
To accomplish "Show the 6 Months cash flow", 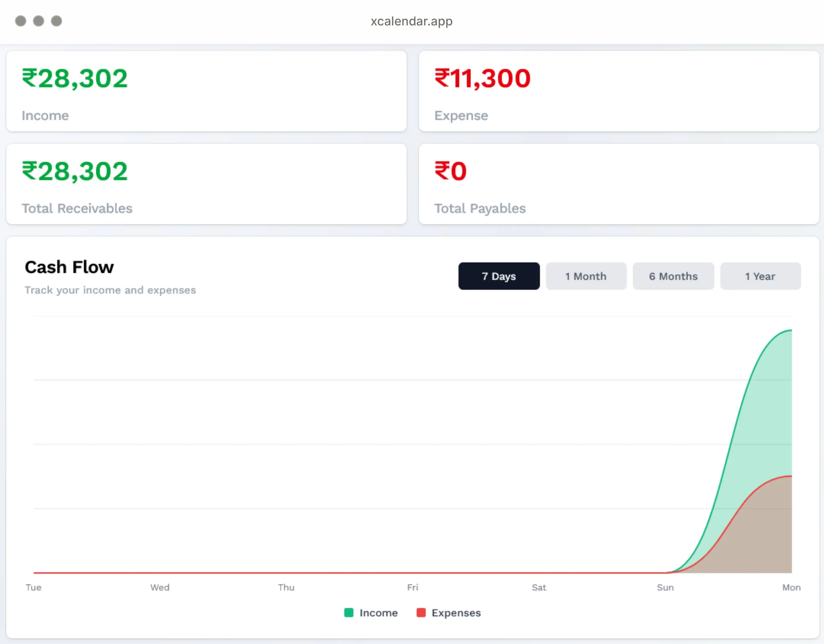I will point(673,276).
